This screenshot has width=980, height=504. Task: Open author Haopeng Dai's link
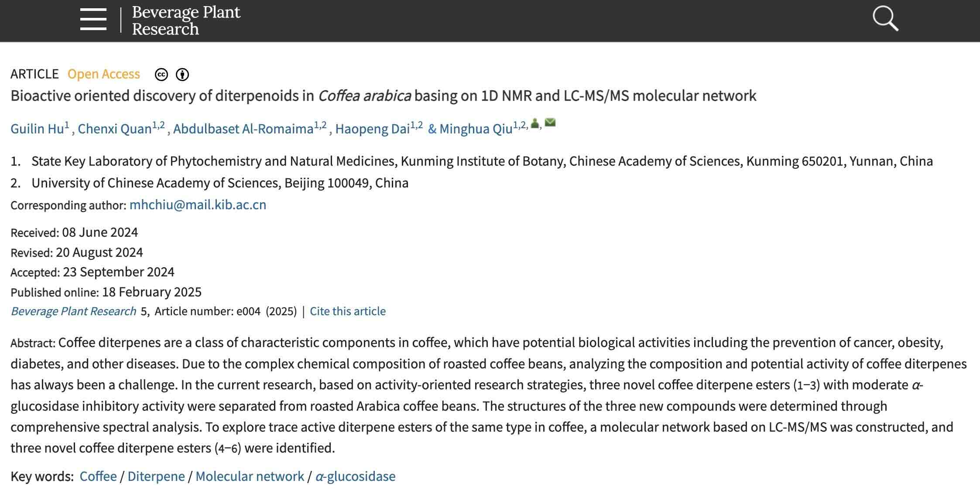point(372,129)
